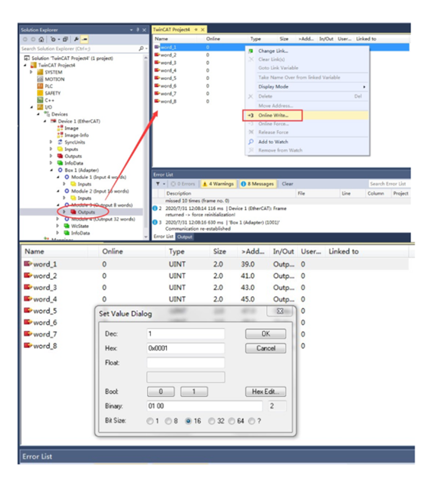448x492 pixels.
Task: Expand the SYSTEM tree node
Action: [31, 72]
